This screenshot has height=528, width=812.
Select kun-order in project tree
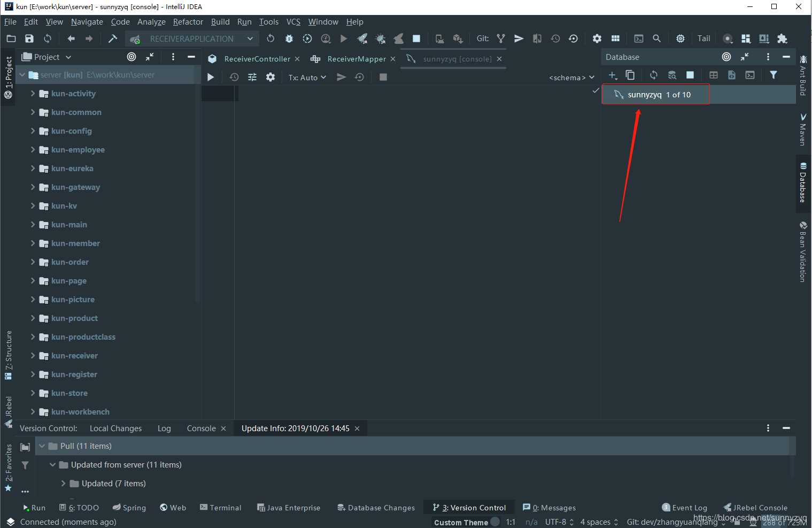coord(70,262)
